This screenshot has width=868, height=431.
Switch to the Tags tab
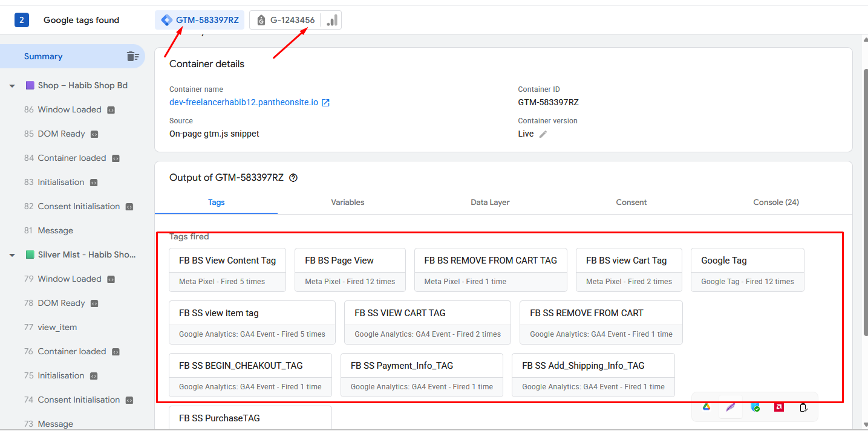coord(216,203)
